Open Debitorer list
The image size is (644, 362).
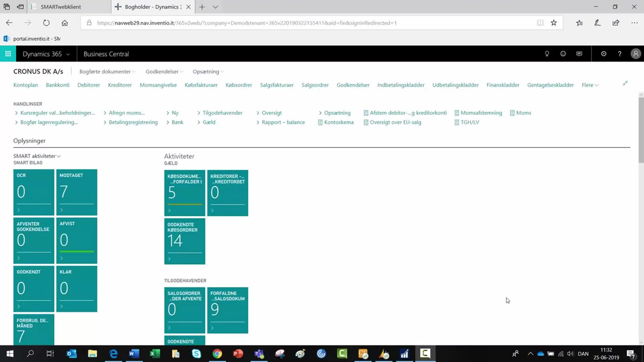(89, 85)
